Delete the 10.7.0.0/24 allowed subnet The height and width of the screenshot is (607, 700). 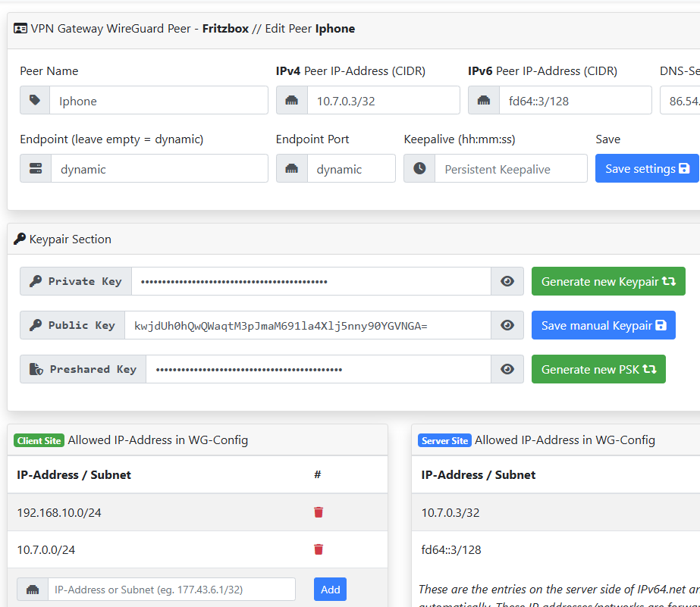pyautogui.click(x=319, y=549)
